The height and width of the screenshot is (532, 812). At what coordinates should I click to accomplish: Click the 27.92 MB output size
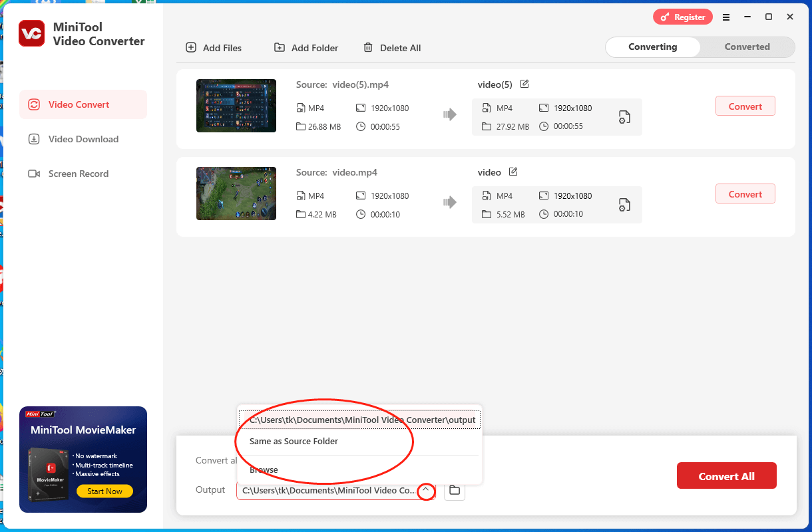[513, 127]
